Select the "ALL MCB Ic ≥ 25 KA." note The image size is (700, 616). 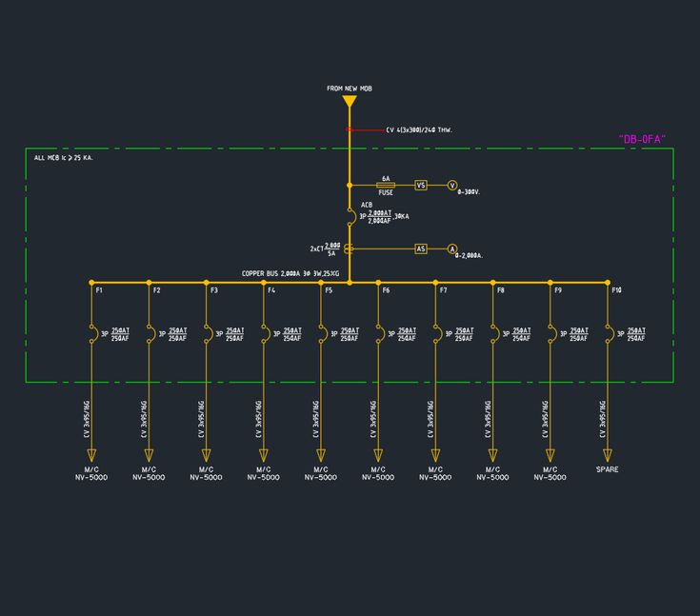coord(64,158)
